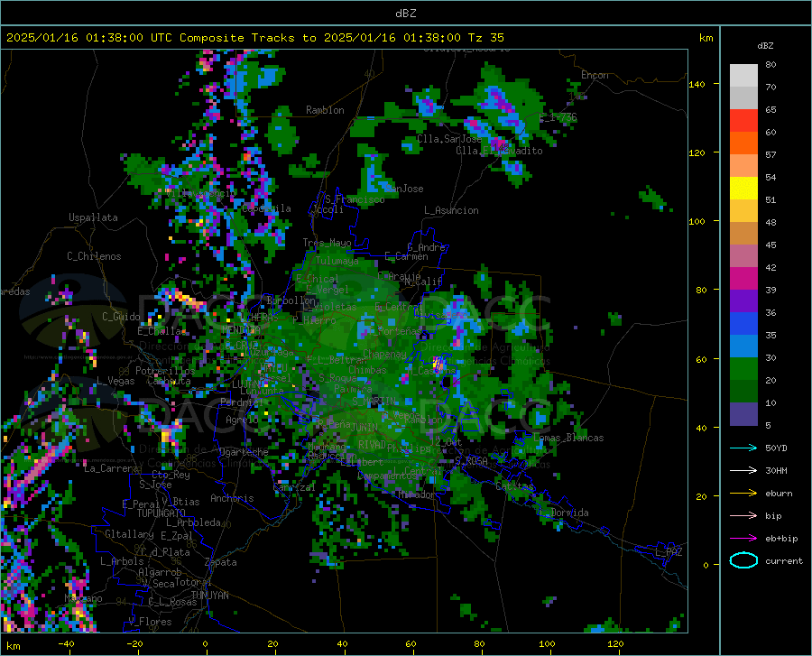Click the 'C_Chilenos' place label
The height and width of the screenshot is (656, 812).
[94, 256]
